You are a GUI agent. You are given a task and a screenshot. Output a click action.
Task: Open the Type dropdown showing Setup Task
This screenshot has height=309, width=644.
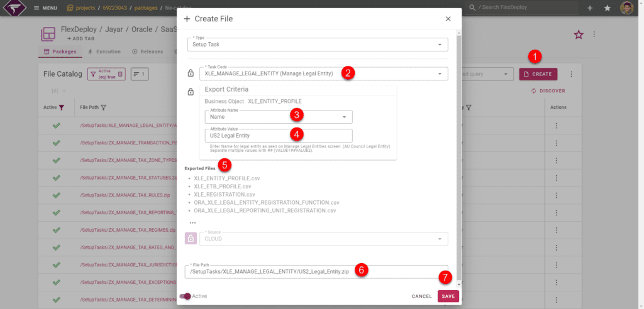coord(318,45)
